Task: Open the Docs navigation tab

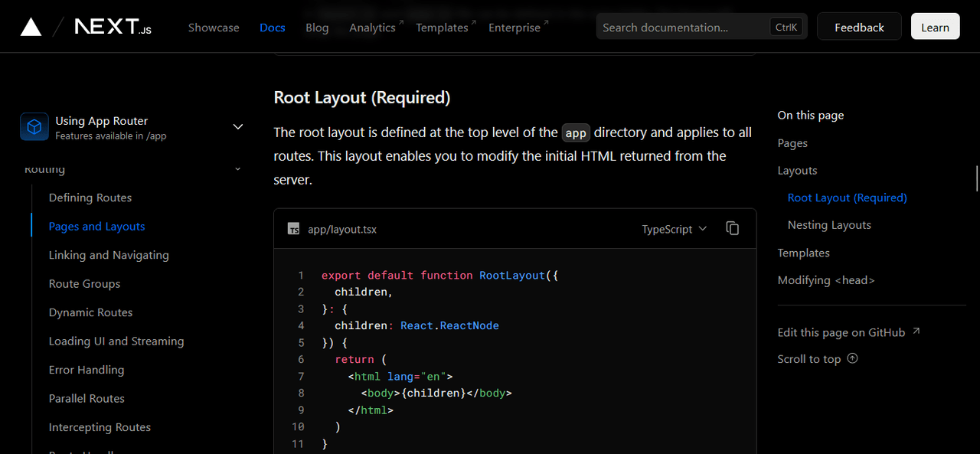Action: 272,28
